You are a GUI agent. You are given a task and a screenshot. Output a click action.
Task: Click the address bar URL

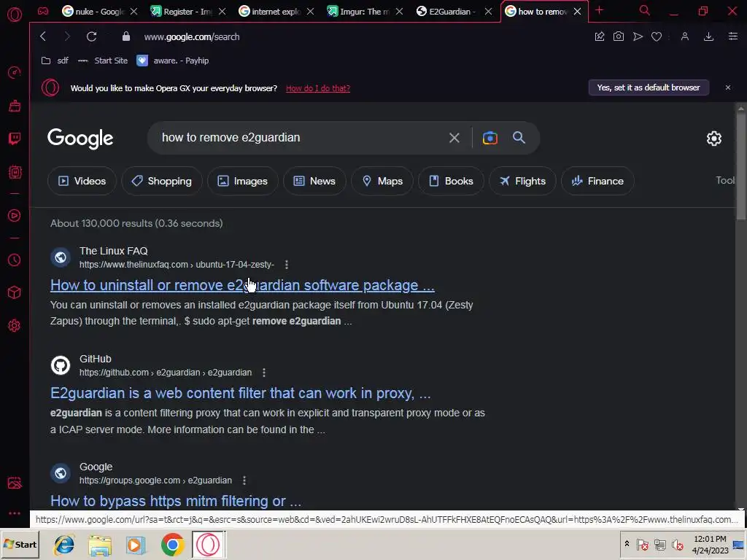tap(192, 36)
